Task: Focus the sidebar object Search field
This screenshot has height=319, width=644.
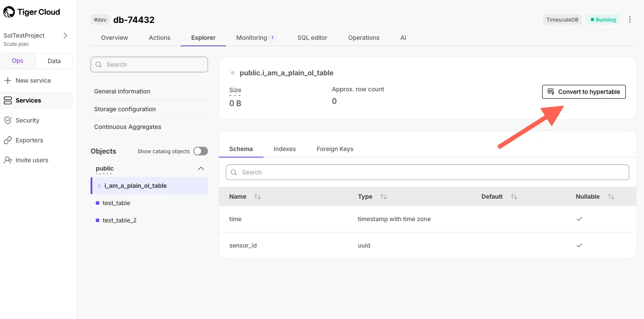Action: tap(149, 64)
